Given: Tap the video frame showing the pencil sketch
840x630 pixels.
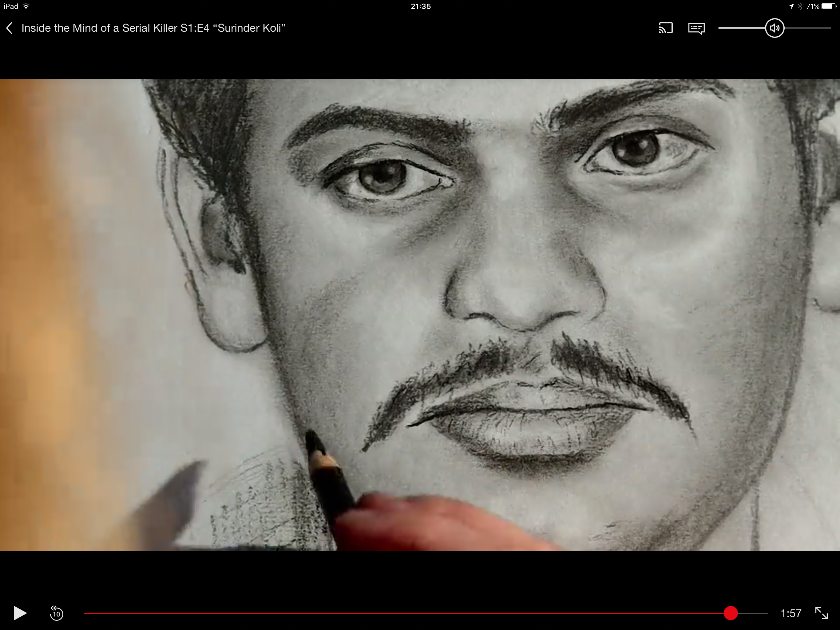Looking at the screenshot, I should click(420, 315).
